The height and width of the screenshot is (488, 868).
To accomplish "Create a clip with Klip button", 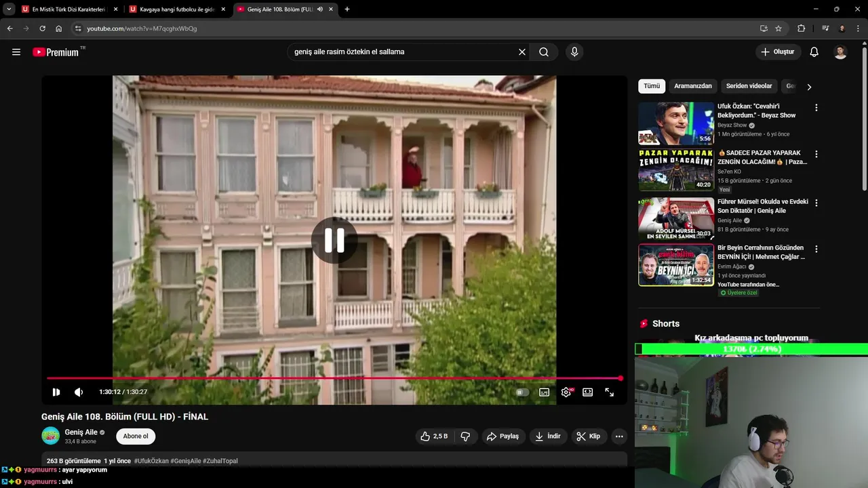I will [589, 436].
